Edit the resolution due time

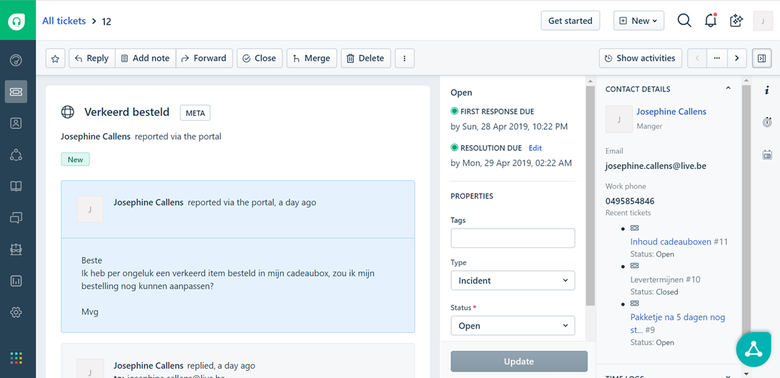pos(535,148)
